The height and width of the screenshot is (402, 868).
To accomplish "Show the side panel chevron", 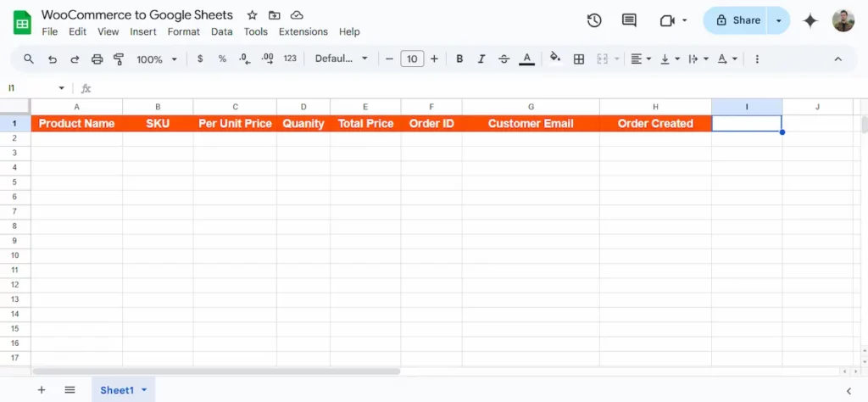I will (x=849, y=391).
